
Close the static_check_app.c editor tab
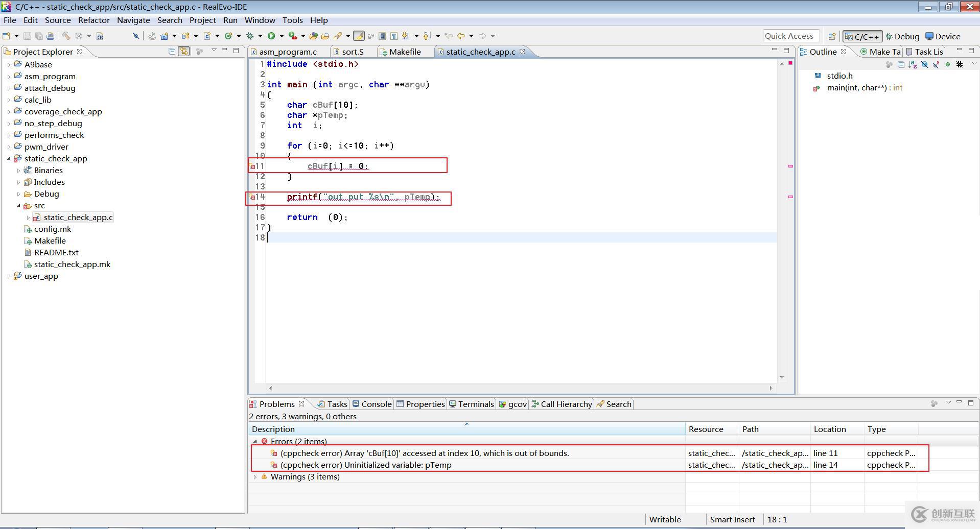[x=522, y=52]
